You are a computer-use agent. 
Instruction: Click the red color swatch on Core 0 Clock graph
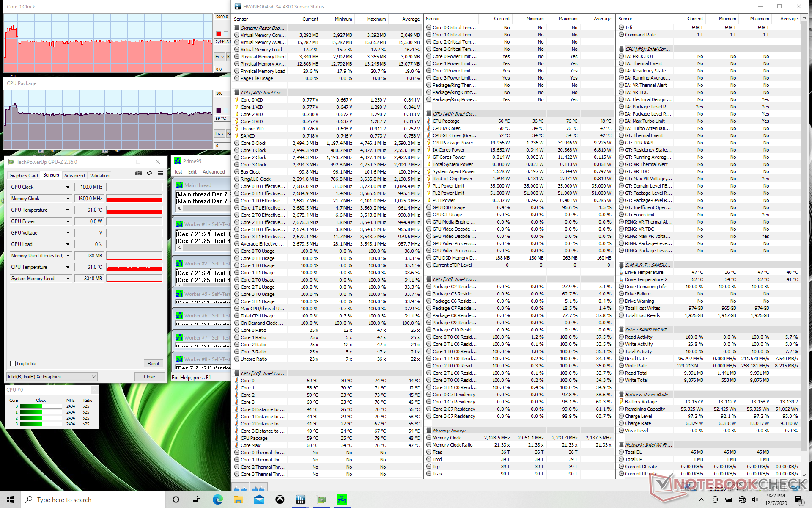[218, 34]
